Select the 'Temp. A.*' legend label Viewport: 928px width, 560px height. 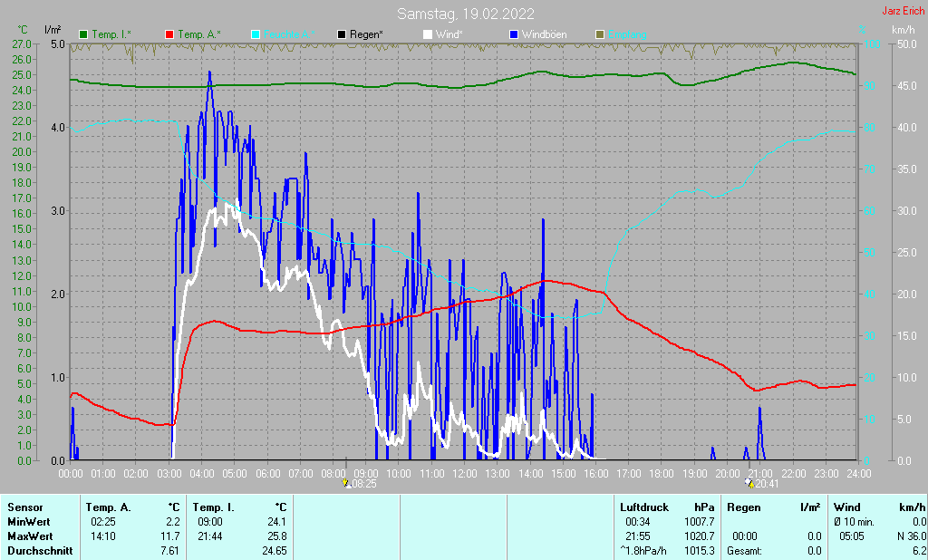[x=198, y=34]
